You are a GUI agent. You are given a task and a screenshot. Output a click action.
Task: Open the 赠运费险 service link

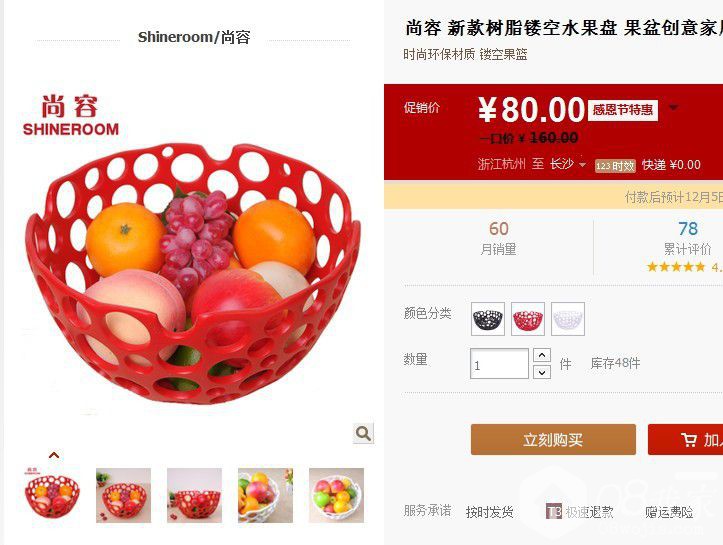pyautogui.click(x=669, y=512)
